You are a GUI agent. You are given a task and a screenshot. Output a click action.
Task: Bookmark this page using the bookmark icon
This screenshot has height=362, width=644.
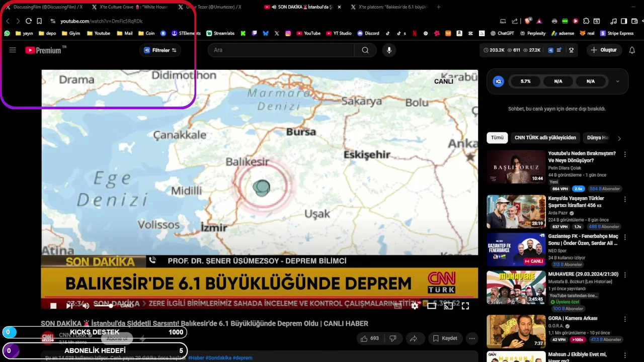click(x=39, y=21)
